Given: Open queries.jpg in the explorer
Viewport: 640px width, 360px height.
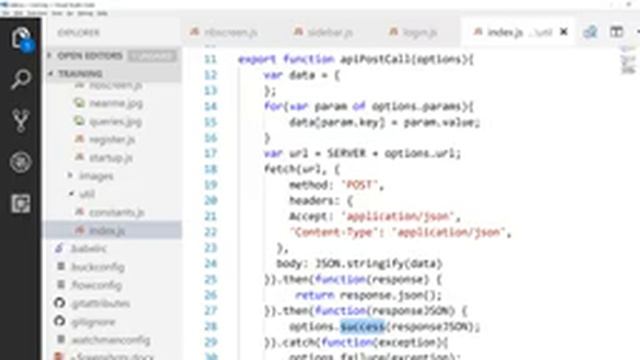Looking at the screenshot, I should point(116,122).
